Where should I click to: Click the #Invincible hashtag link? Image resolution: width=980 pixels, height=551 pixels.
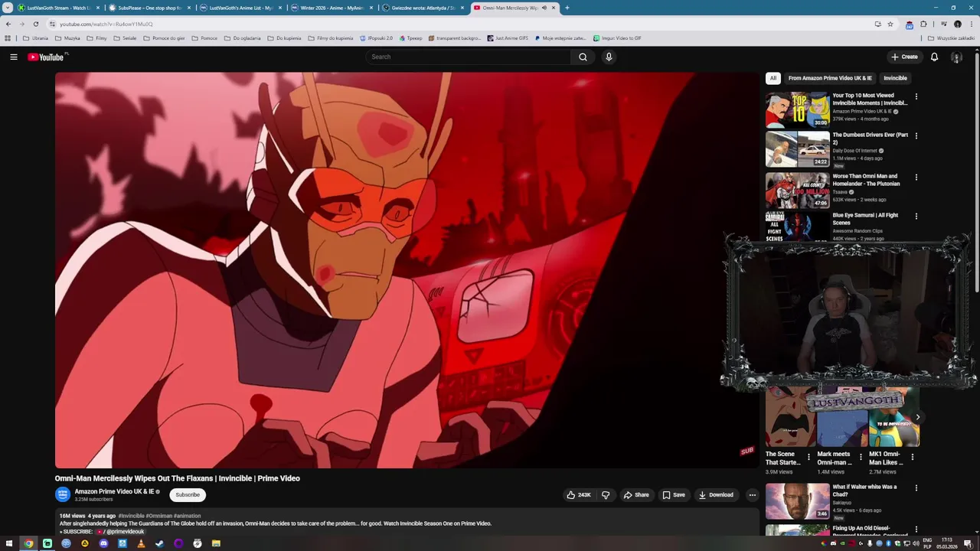(131, 516)
